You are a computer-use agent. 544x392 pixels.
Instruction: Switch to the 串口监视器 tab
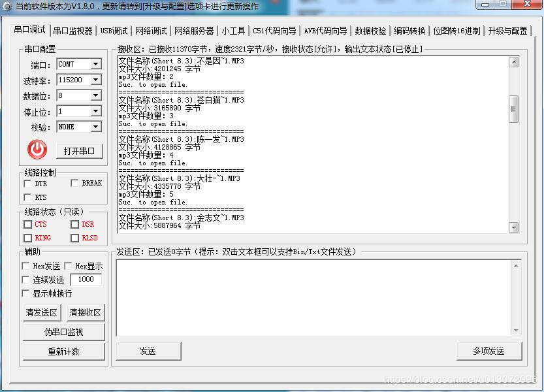(x=73, y=31)
